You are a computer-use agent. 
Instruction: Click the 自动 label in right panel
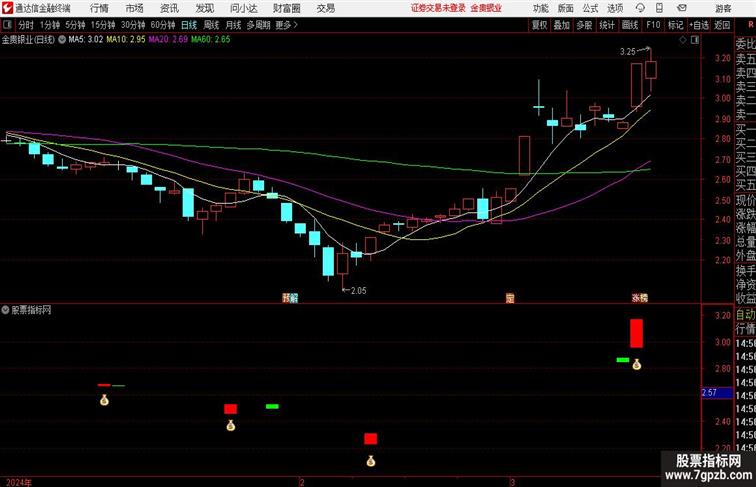pos(745,315)
